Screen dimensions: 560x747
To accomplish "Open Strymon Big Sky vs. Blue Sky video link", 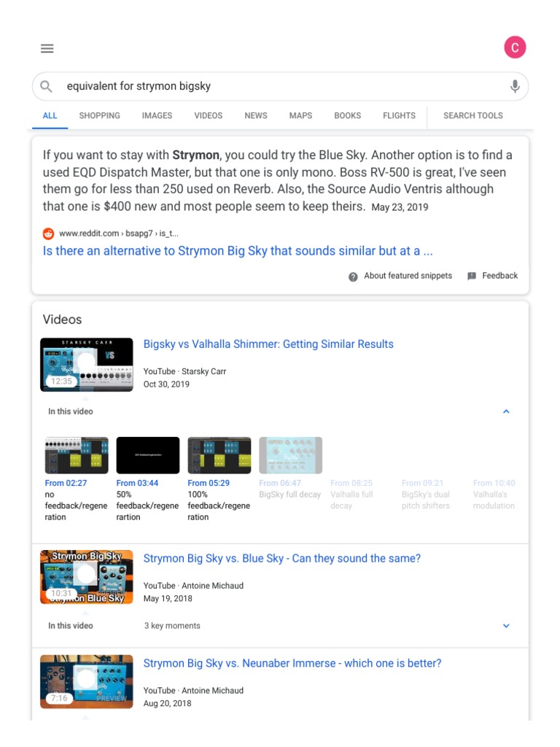I will [x=282, y=559].
